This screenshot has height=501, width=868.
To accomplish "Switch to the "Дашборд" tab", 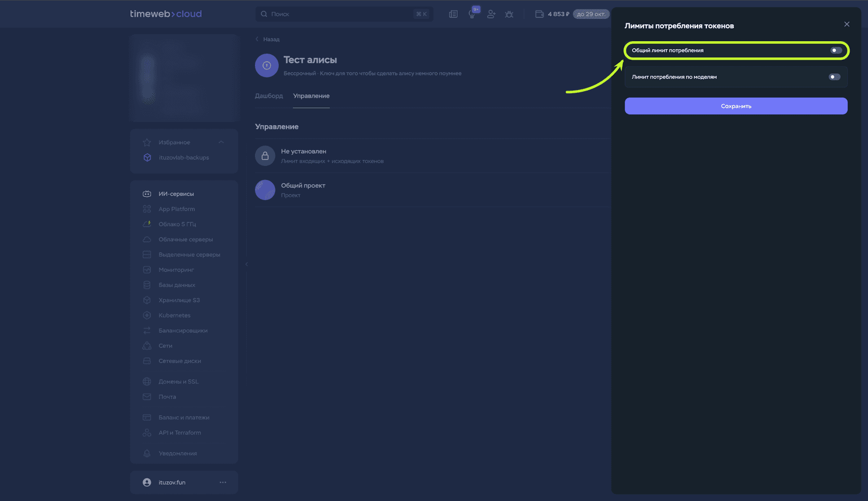I will (x=269, y=96).
